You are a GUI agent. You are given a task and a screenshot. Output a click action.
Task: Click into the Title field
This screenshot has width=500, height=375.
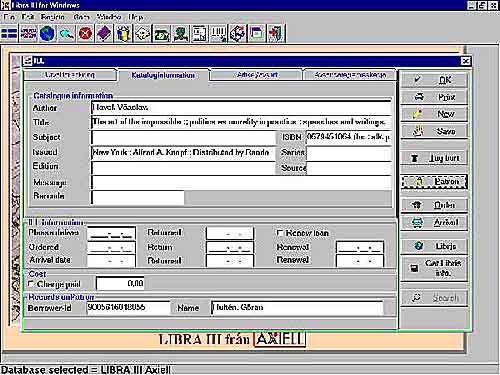pyautogui.click(x=241, y=122)
